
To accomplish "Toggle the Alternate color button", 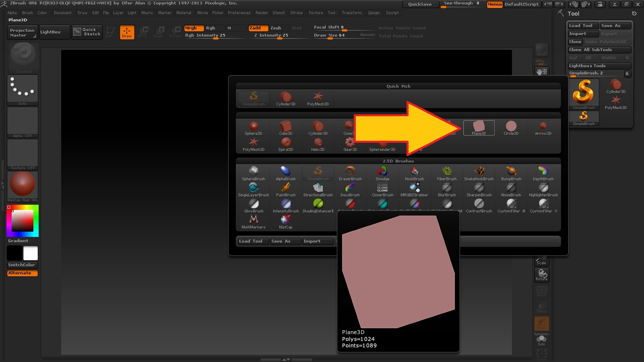I will [x=23, y=273].
